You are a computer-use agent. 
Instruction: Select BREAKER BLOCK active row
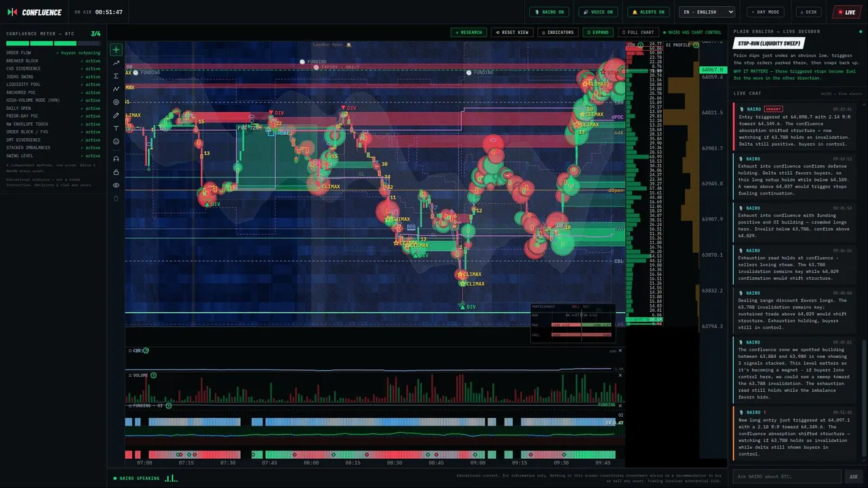(53, 60)
